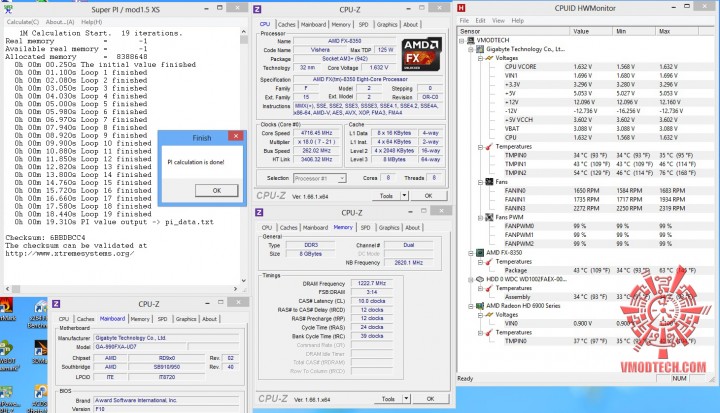Image resolution: width=720 pixels, height=413 pixels.
Task: Click the red H icon of HWMonitor
Action: (461, 8)
